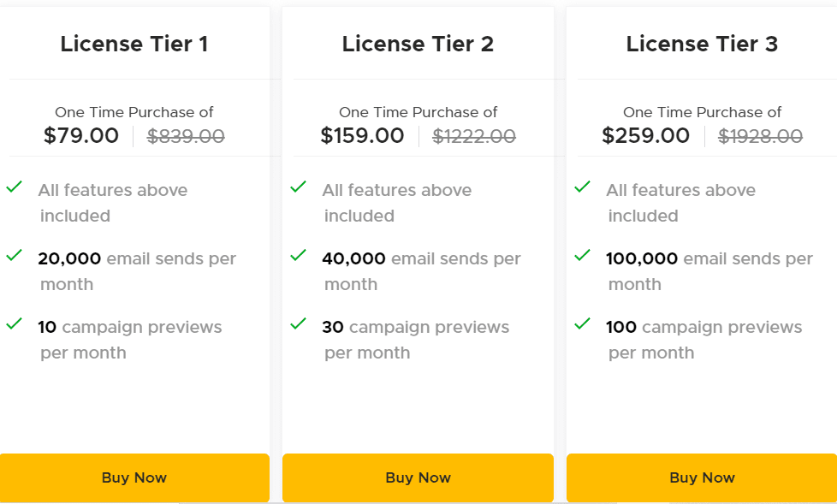837x504 pixels.
Task: Click the crossed-out $1928.00 original price
Action: pyautogui.click(x=760, y=135)
